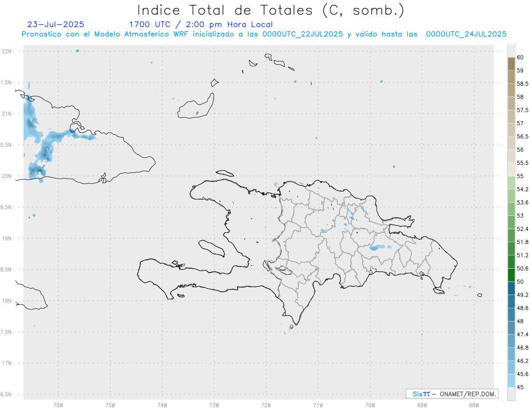This screenshot has width=532, height=411.
Task: Click the dark blue band between 49.2 and 50
Action: tap(511, 288)
